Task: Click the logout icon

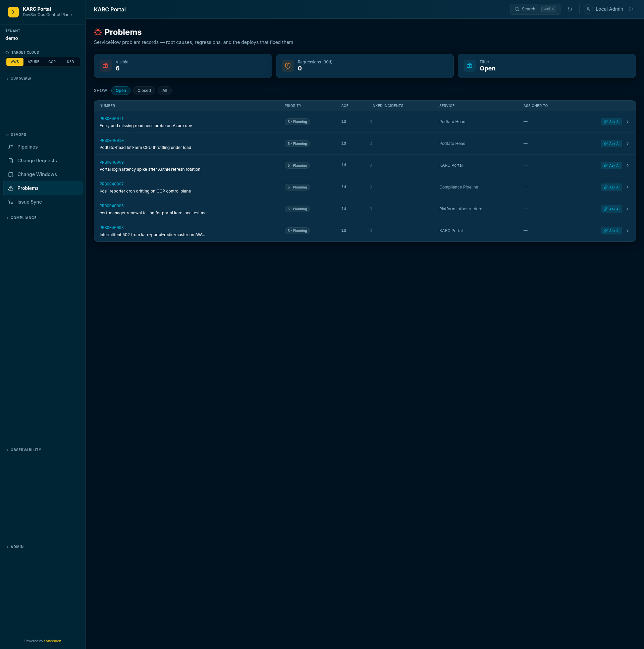Action: point(631,9)
